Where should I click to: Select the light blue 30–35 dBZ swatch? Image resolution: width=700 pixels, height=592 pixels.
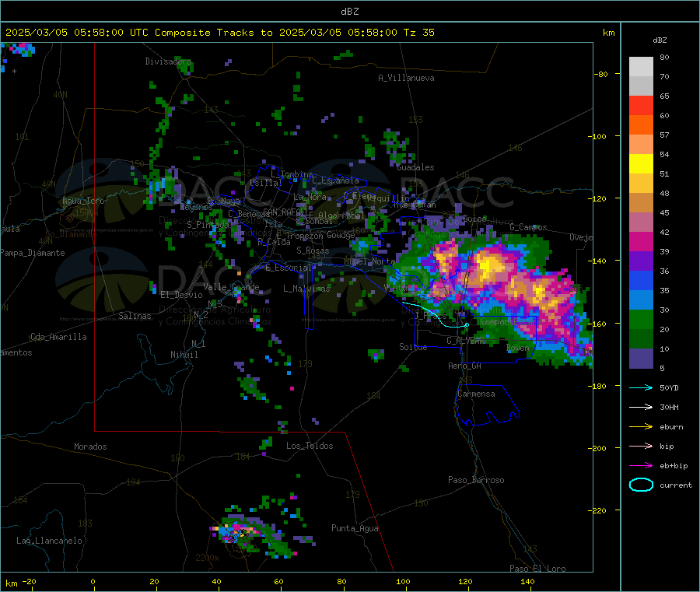click(641, 300)
